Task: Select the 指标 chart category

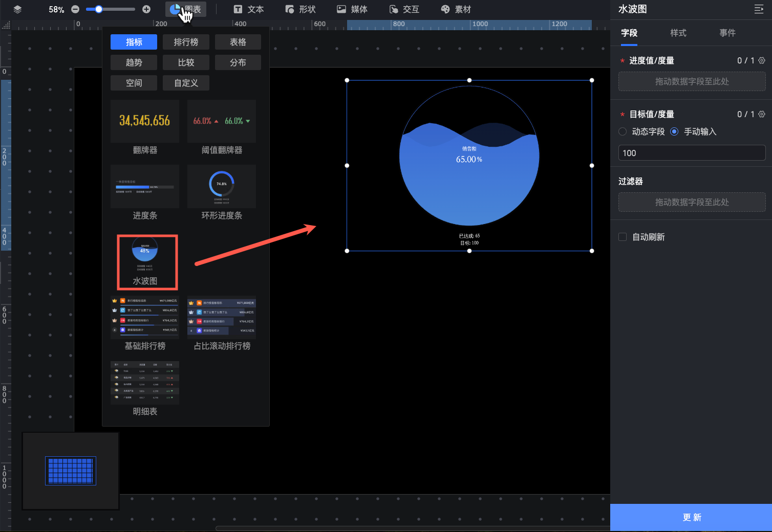Action: coord(134,42)
